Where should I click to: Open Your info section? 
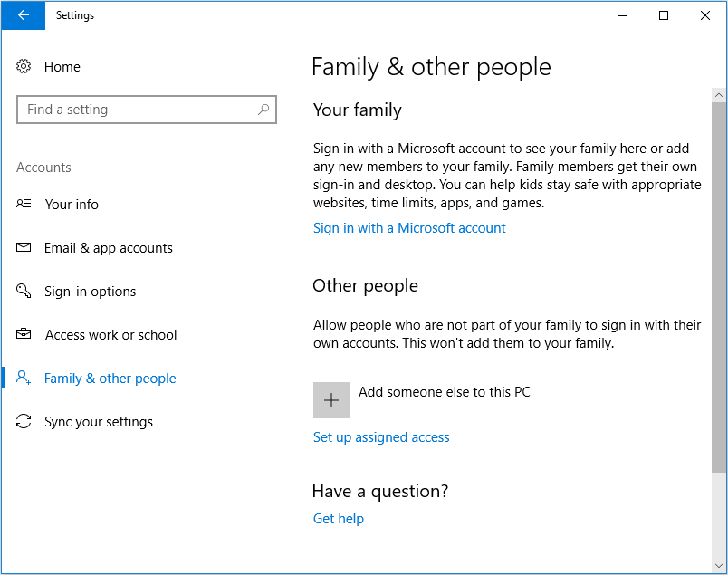coord(72,205)
